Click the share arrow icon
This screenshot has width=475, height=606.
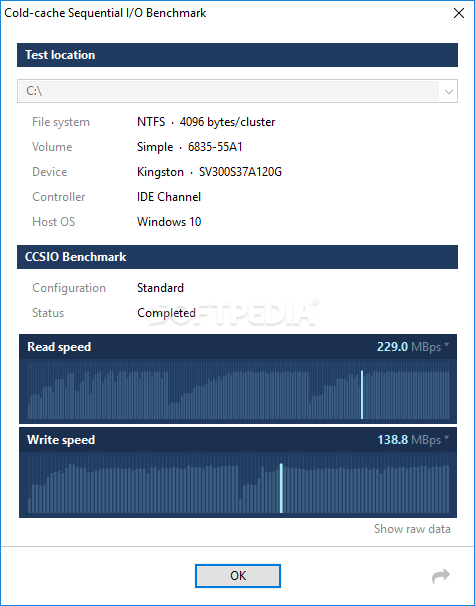coord(441,576)
